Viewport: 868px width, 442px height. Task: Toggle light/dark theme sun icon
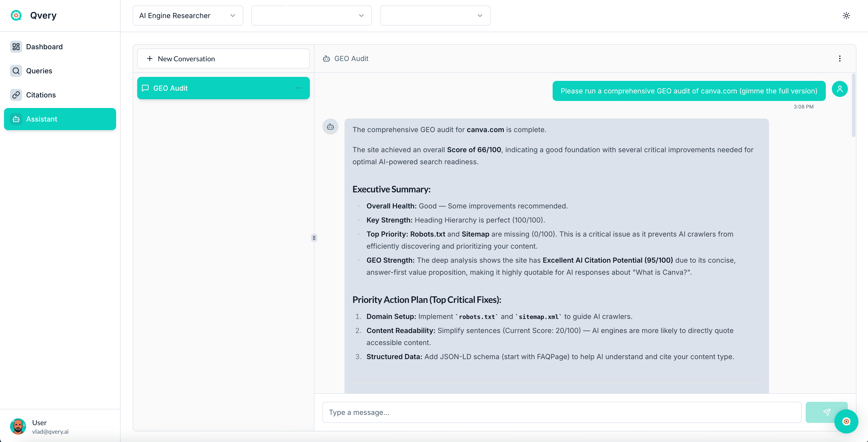pyautogui.click(x=846, y=16)
